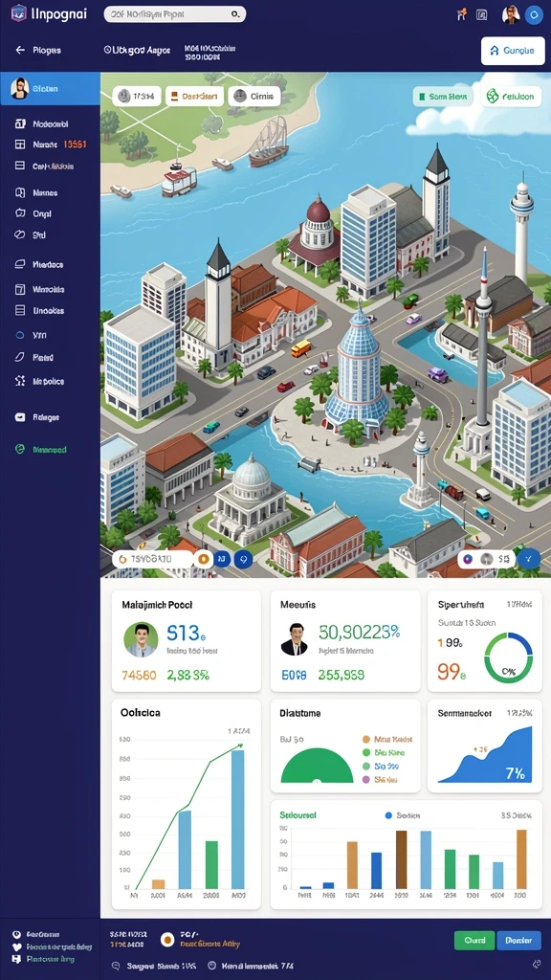This screenshot has height=980, width=551.
Task: Click the S13 value in the Malajimich Pocel card
Action: 187,634
